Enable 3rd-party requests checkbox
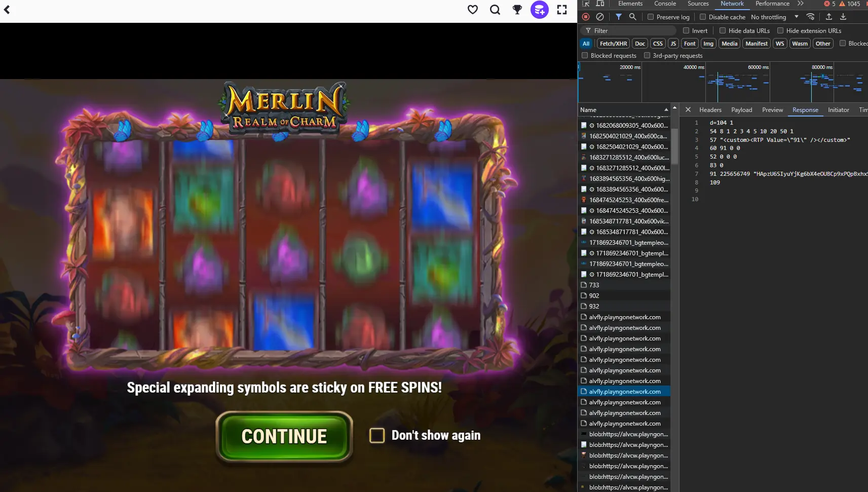The height and width of the screenshot is (492, 868). pyautogui.click(x=647, y=55)
